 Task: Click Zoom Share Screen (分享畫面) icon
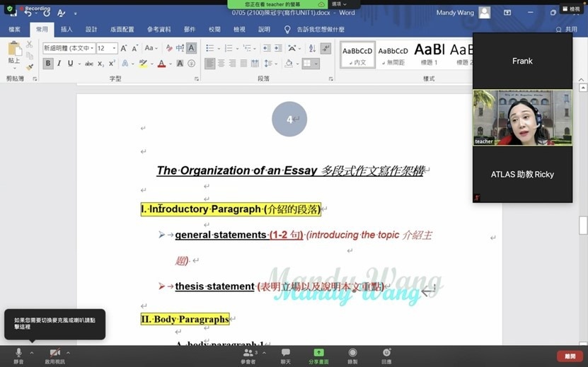(318, 356)
